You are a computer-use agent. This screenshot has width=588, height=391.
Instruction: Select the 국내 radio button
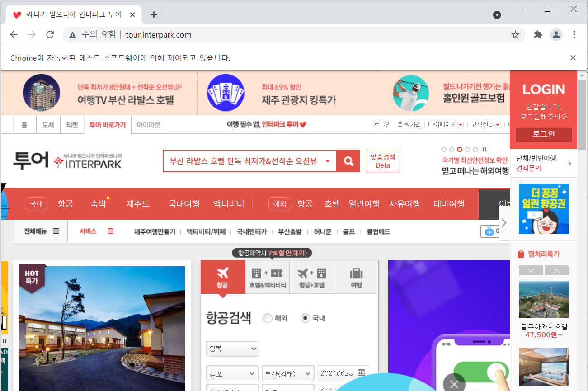(305, 318)
